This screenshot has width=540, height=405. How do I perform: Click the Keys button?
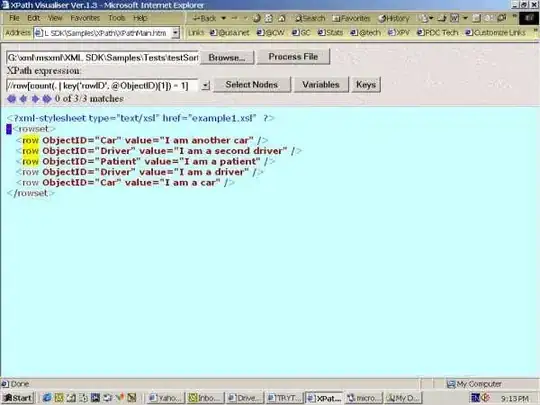366,85
